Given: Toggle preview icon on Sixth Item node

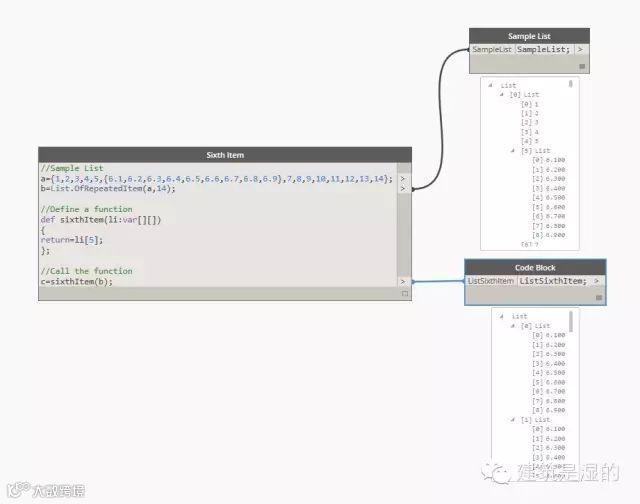Looking at the screenshot, I should tap(404, 293).
